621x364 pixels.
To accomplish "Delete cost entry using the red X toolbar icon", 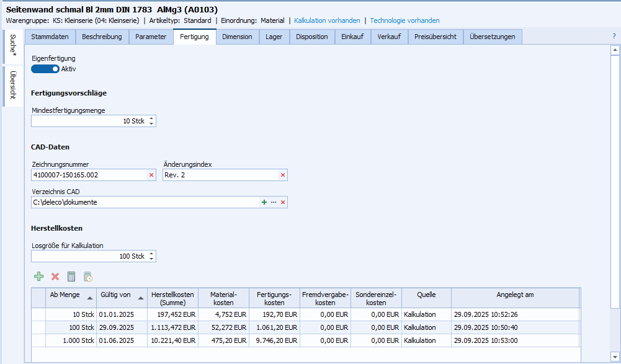I will tap(55, 277).
